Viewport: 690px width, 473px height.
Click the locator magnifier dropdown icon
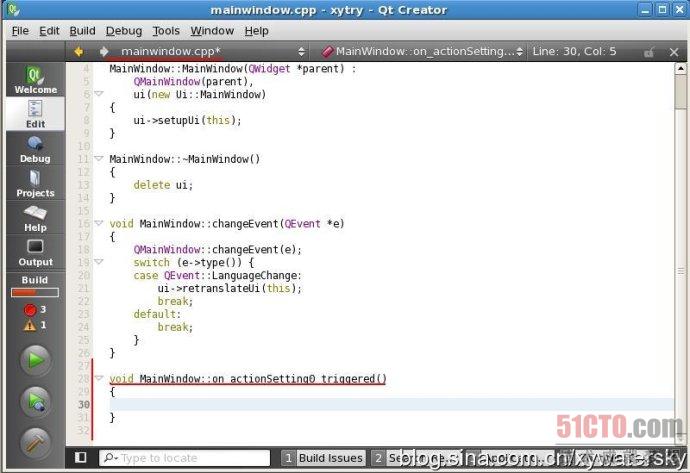pos(110,458)
